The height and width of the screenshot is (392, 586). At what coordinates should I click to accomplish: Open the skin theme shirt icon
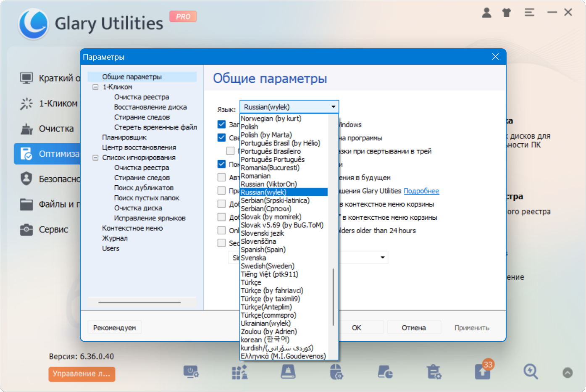coord(507,13)
